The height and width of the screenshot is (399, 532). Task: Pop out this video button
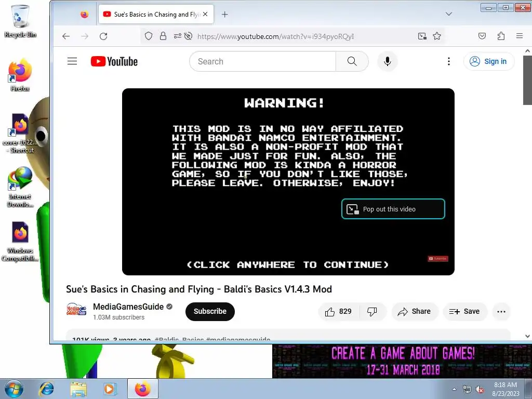(393, 209)
